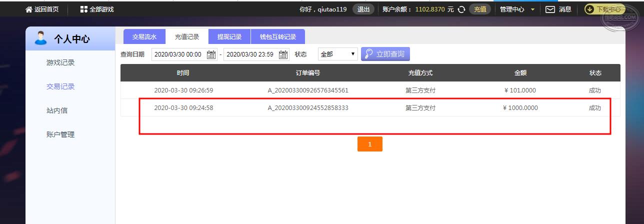The image size is (644, 224).
Task: Refresh account balance with the circular arrows icon
Action: (x=461, y=9)
